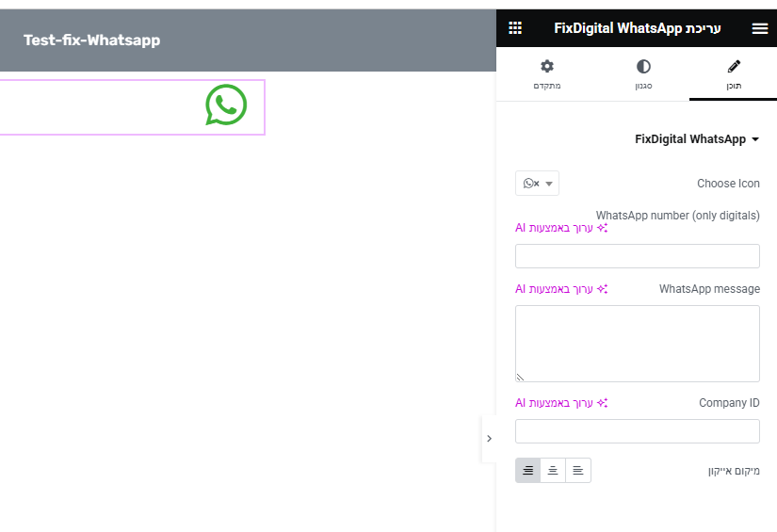Toggle right alignment for icon position
Image resolution: width=777 pixels, height=532 pixels.
(528, 470)
